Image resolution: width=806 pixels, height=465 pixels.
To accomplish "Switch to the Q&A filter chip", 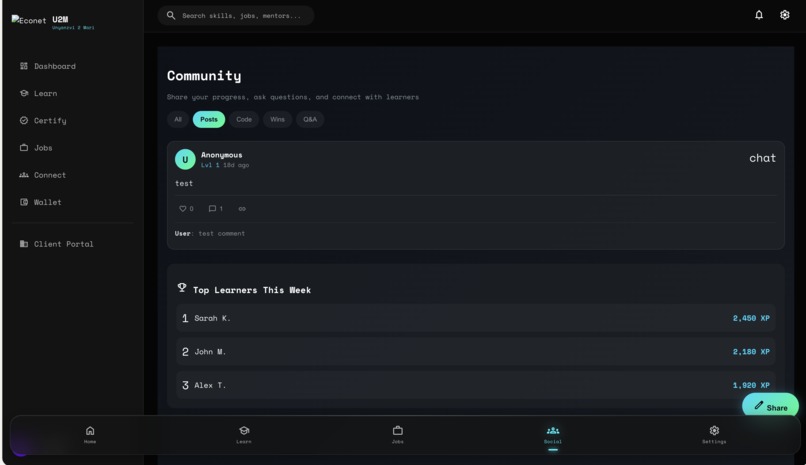I will [x=310, y=119].
